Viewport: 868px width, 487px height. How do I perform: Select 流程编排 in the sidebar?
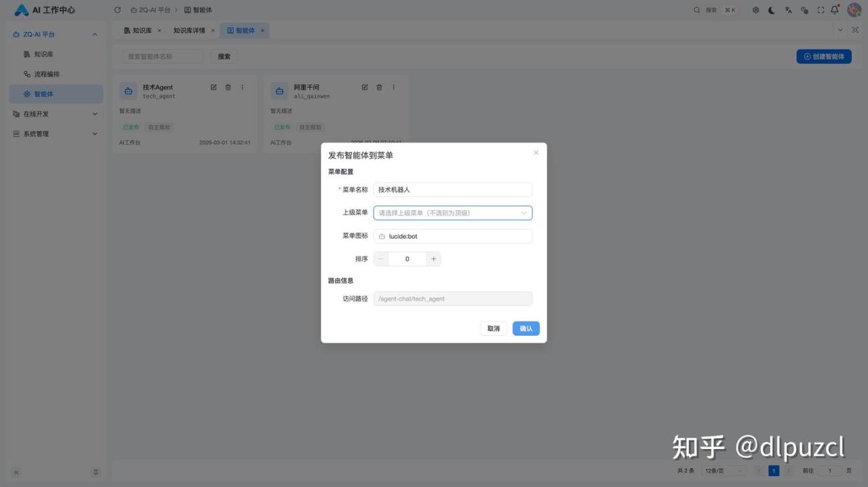(47, 74)
